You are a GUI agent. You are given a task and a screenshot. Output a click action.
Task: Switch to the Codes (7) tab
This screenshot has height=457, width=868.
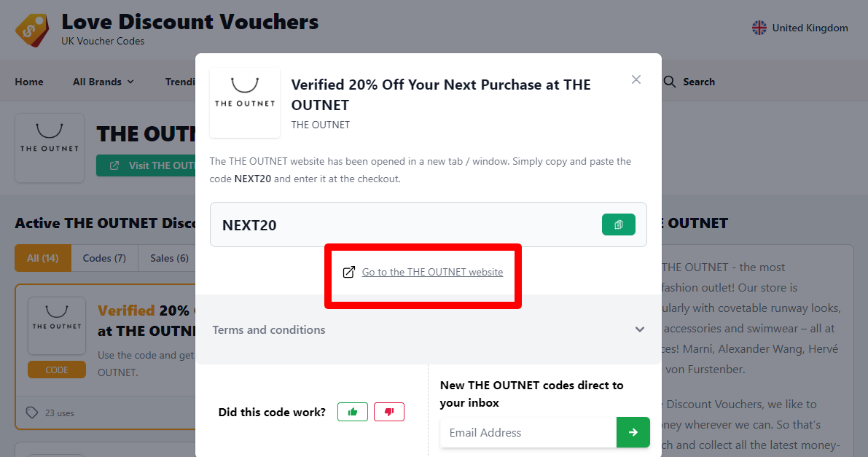tap(103, 258)
